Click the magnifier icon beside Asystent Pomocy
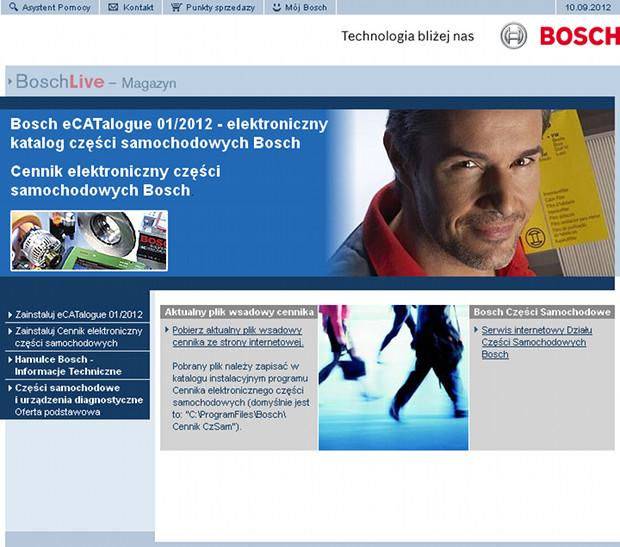 (13, 7)
